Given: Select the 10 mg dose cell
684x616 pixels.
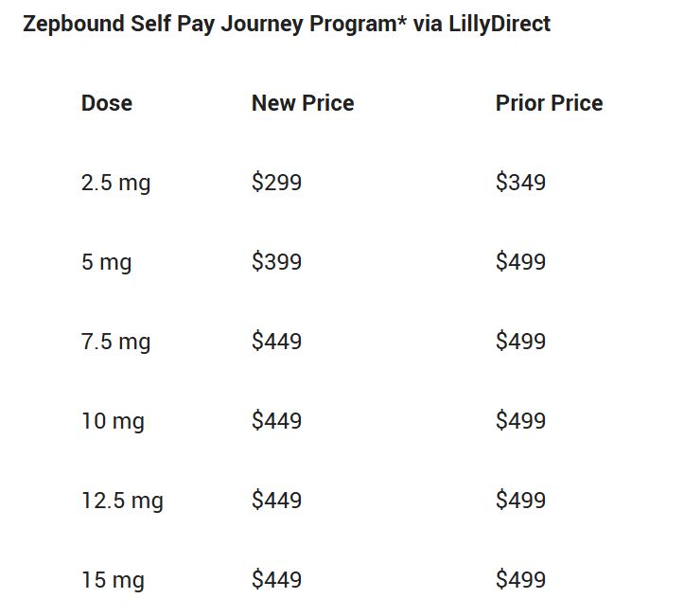Looking at the screenshot, I should coord(113,421).
